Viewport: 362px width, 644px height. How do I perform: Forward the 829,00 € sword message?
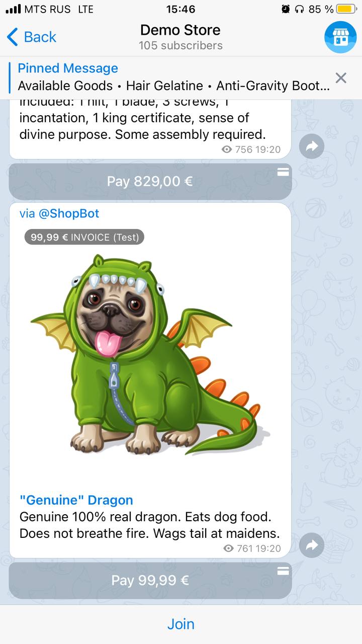pyautogui.click(x=311, y=146)
